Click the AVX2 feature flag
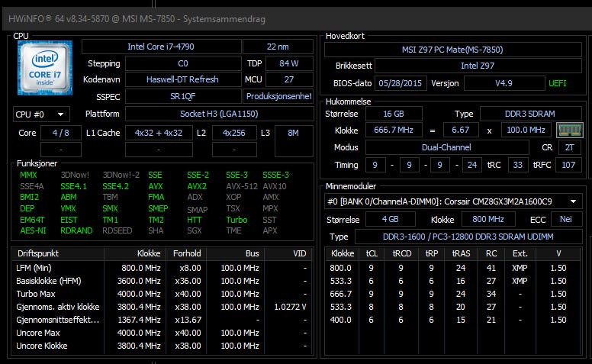592x364 pixels. pos(197,186)
